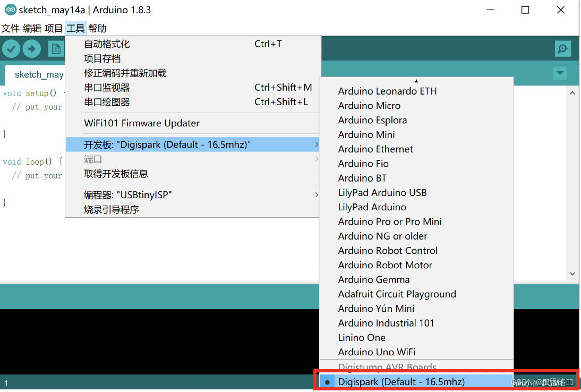Select Arduino Ethernet board
Viewport: 581px width, 392px height.
pos(416,149)
